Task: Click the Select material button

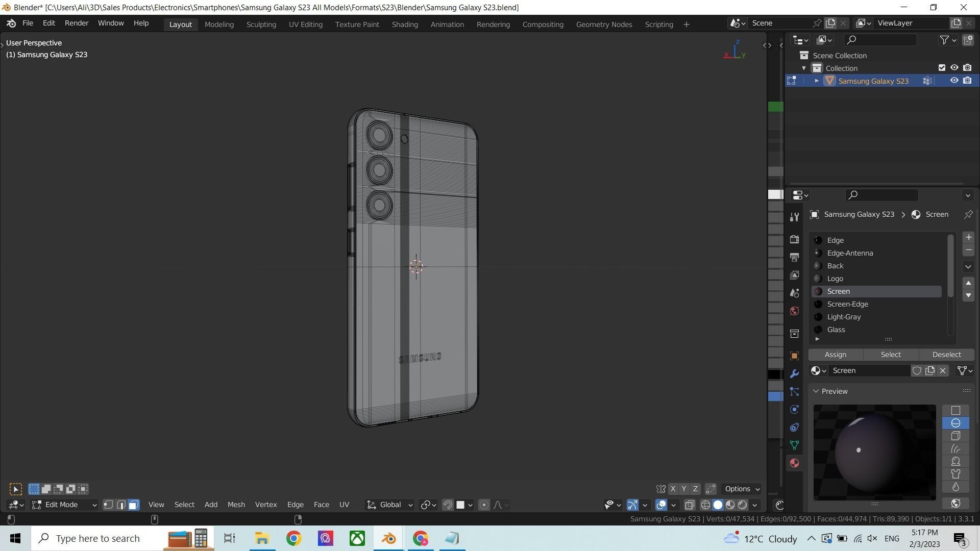Action: pos(891,355)
